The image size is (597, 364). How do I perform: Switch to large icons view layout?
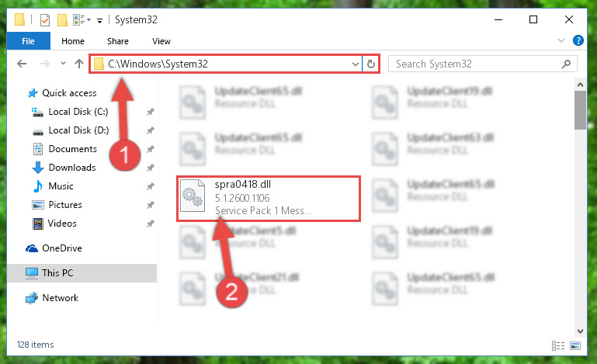(x=575, y=345)
